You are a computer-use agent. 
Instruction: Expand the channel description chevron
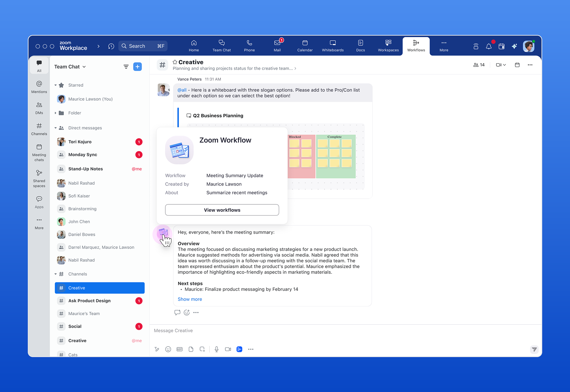[295, 69]
